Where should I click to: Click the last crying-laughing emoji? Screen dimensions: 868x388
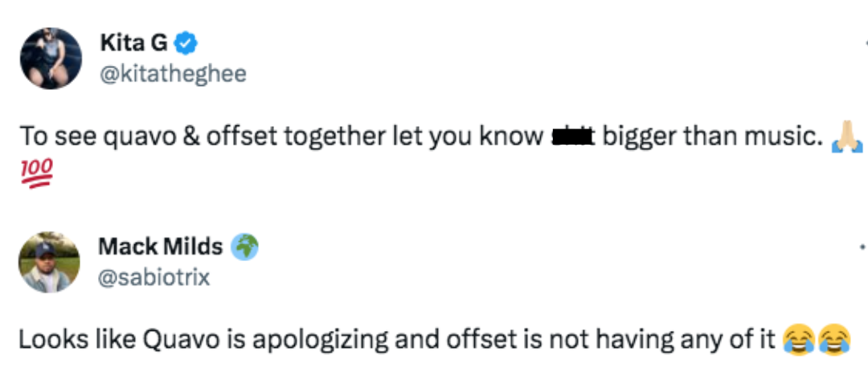[833, 341]
